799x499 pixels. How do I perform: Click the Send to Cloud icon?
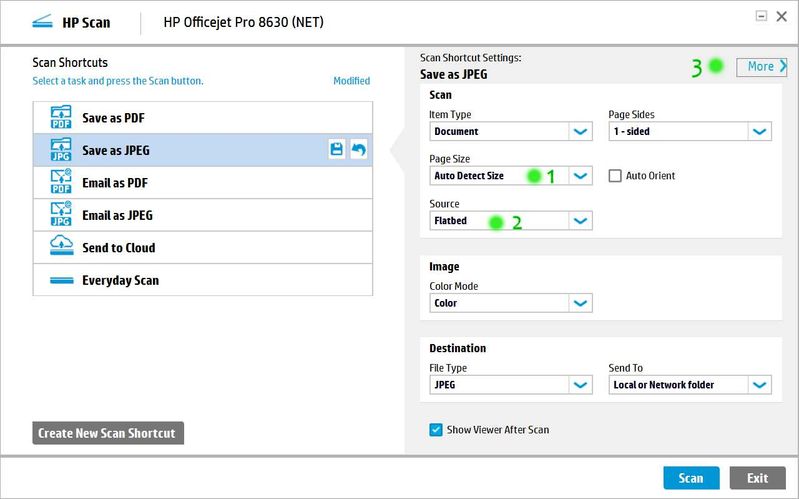[x=61, y=246]
